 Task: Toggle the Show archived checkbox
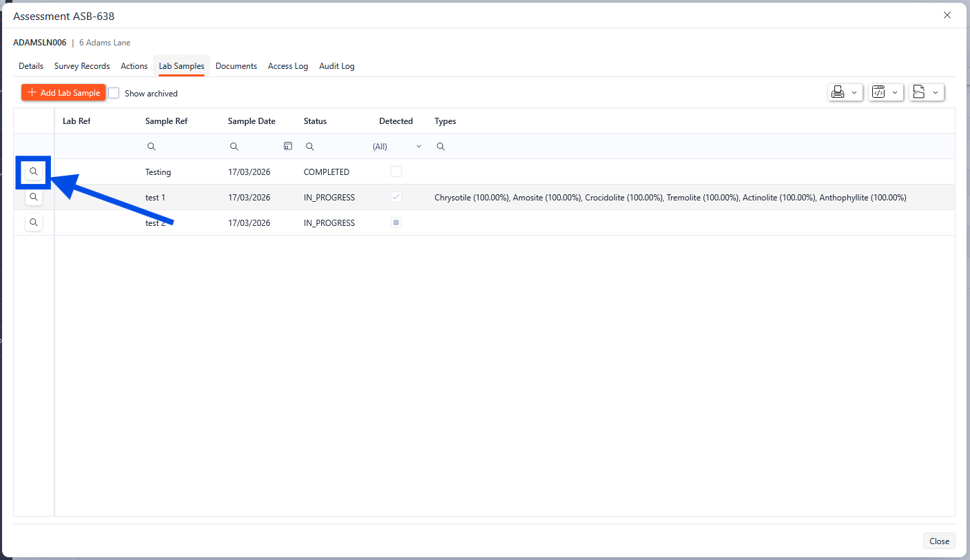114,93
